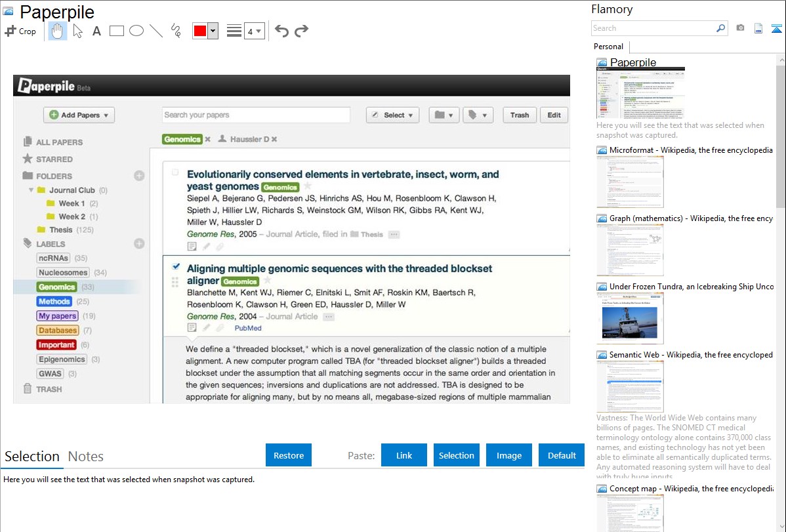This screenshot has height=532, width=786.
Task: Activate the hand pan tool
Action: click(58, 31)
